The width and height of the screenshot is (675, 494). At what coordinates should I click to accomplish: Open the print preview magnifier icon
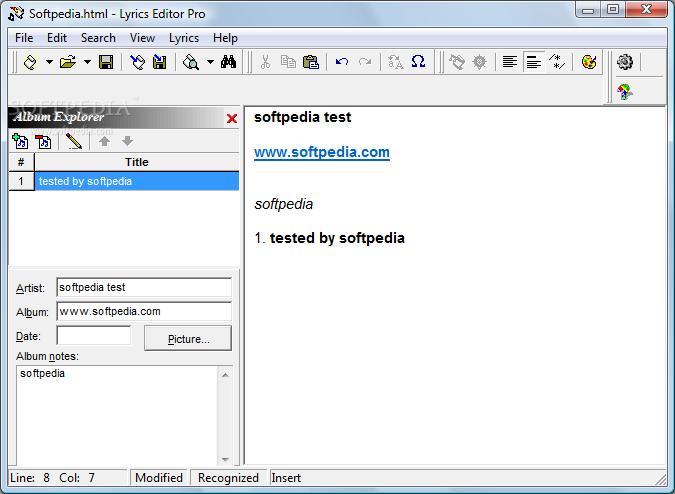191,62
